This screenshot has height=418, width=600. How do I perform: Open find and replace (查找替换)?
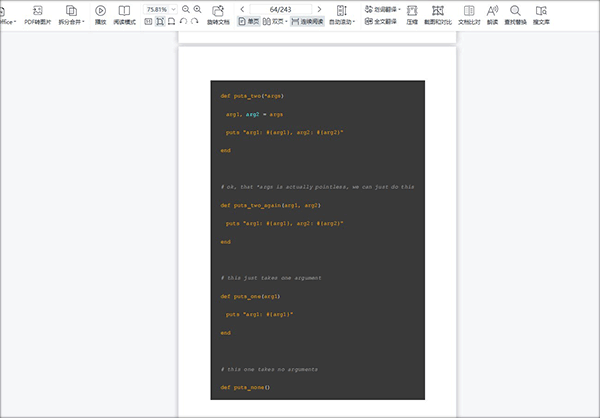click(515, 15)
